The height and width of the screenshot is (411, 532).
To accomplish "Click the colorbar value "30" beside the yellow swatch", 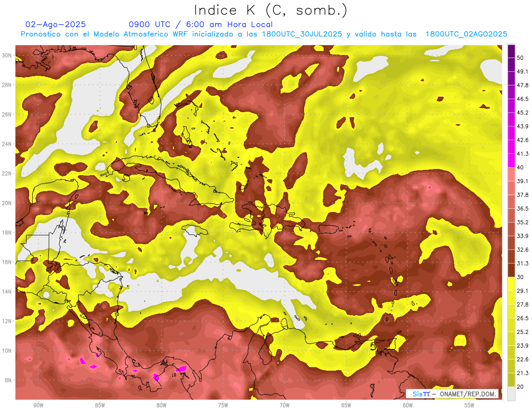I will pyautogui.click(x=521, y=277).
